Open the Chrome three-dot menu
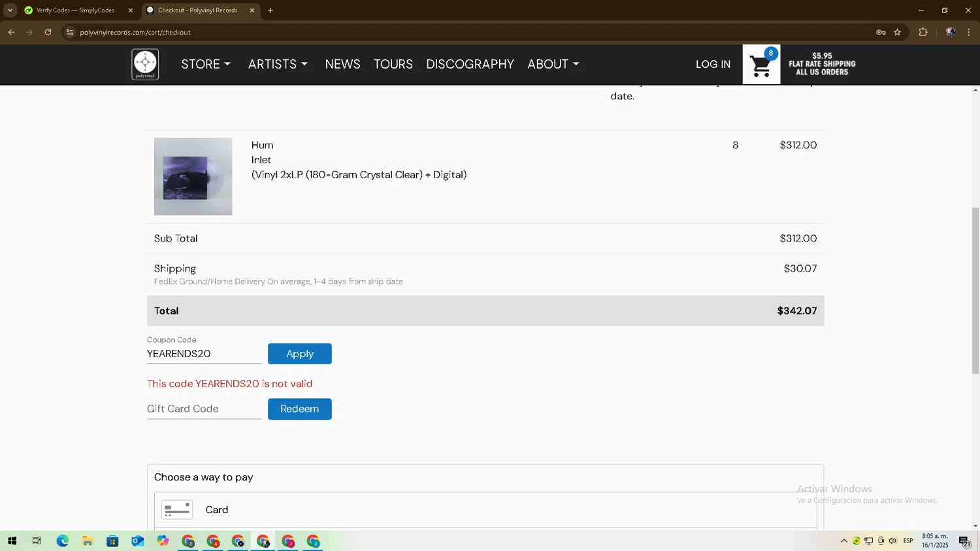 (969, 32)
